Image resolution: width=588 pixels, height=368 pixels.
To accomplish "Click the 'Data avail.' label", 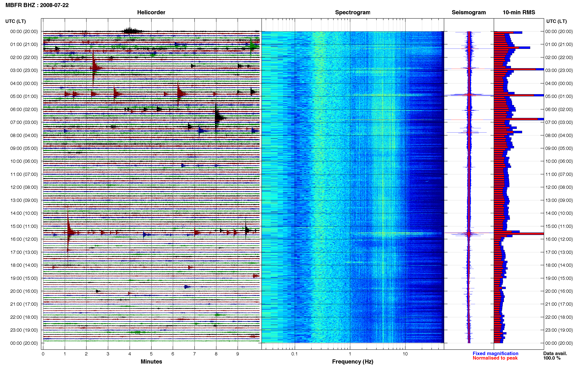I will click(555, 353).
